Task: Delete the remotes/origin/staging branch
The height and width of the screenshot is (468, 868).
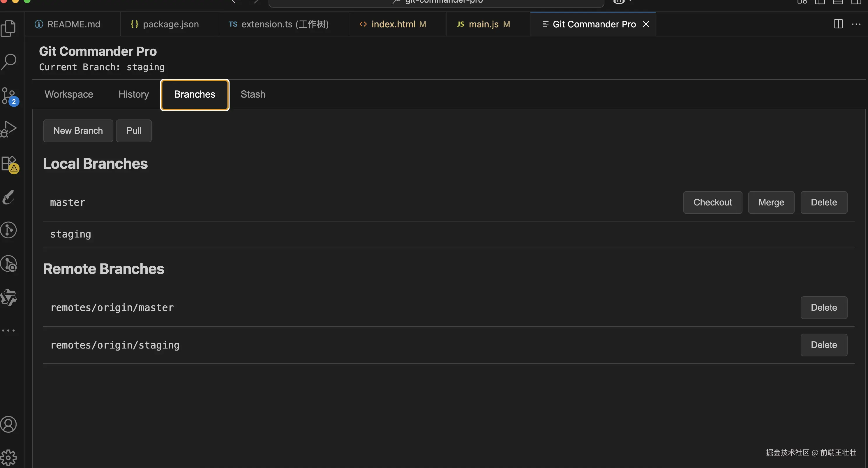Action: 823,345
